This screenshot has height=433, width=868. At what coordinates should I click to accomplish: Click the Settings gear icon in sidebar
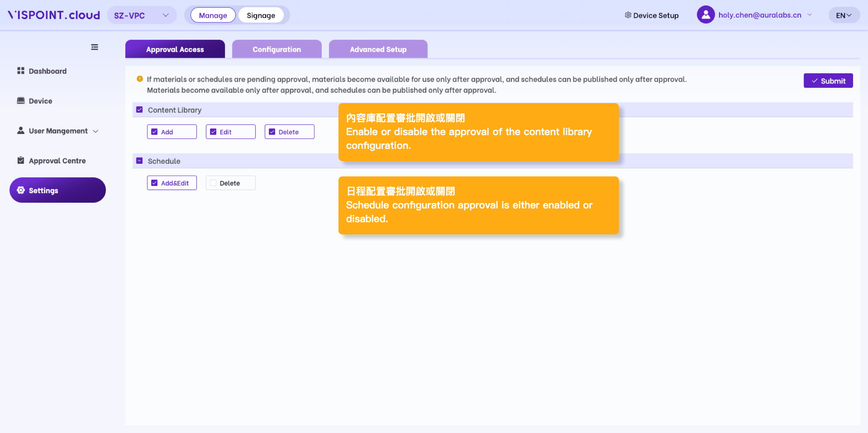point(21,190)
